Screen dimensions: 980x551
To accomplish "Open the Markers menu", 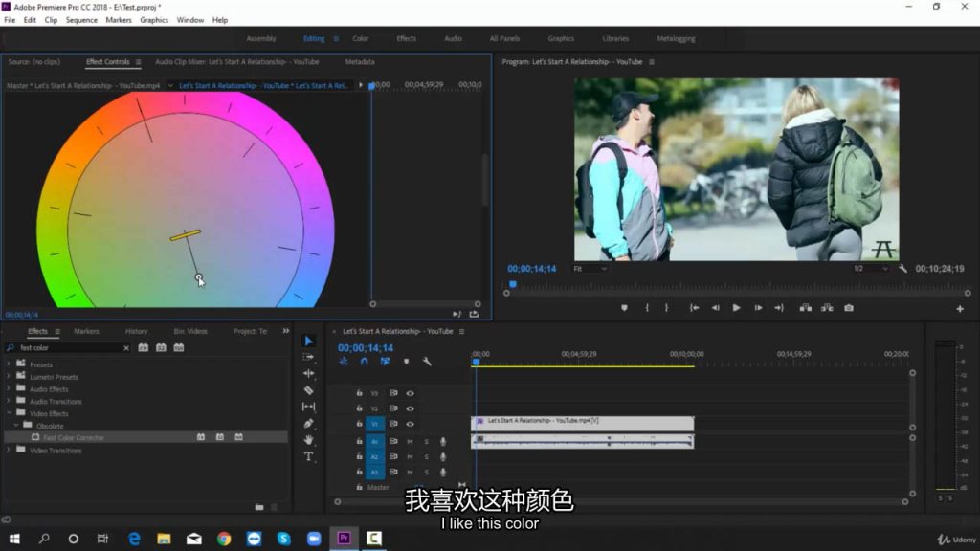I will coord(118,20).
